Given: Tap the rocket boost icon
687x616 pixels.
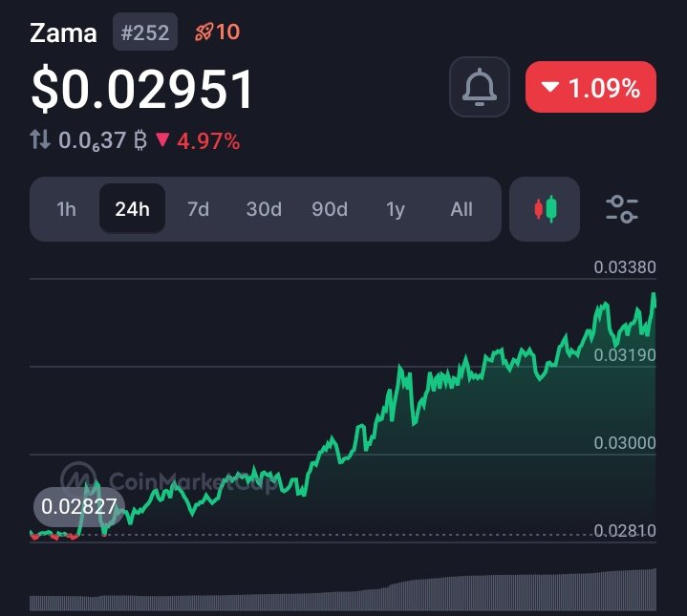Looking at the screenshot, I should pyautogui.click(x=204, y=32).
